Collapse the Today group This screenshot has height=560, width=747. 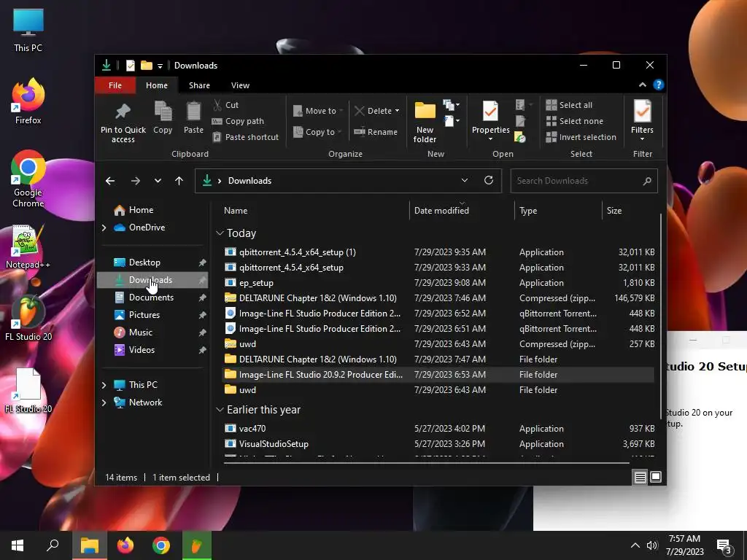click(x=220, y=233)
